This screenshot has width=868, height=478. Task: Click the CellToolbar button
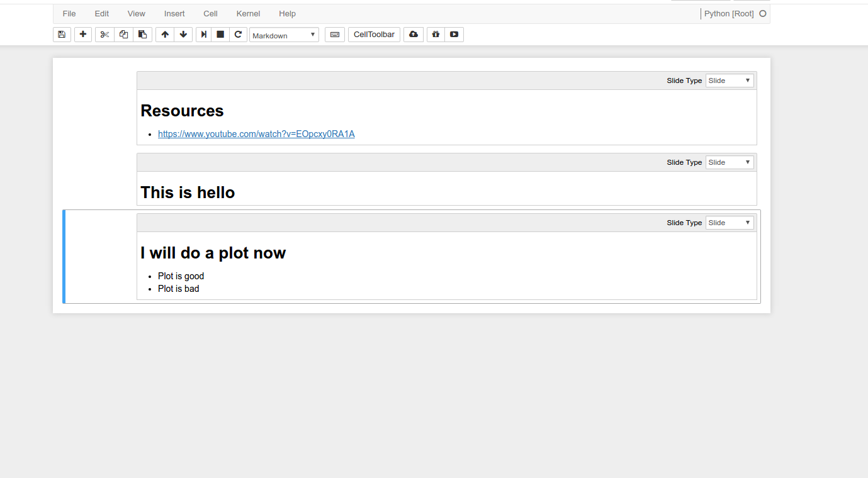click(x=374, y=35)
